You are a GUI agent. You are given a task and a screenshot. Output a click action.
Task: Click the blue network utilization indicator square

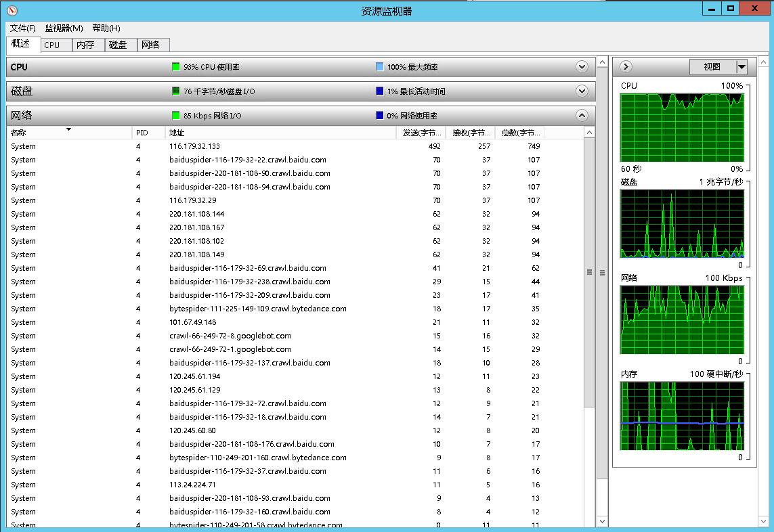pos(380,116)
